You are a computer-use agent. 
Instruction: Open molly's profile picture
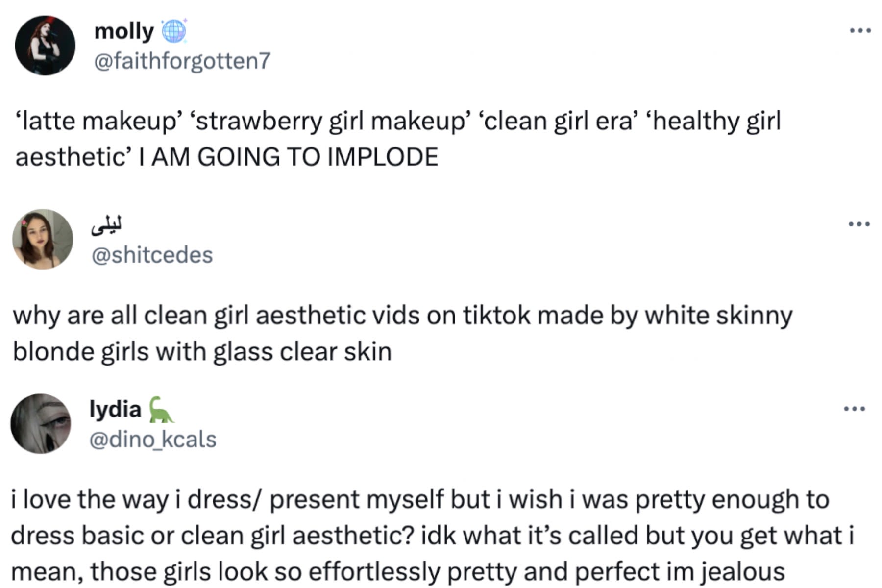[45, 45]
